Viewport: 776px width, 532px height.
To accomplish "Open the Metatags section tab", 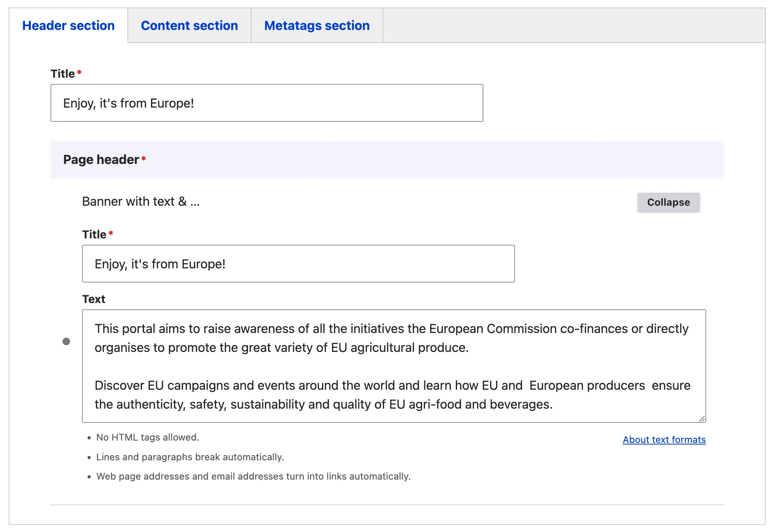I will coord(317,26).
